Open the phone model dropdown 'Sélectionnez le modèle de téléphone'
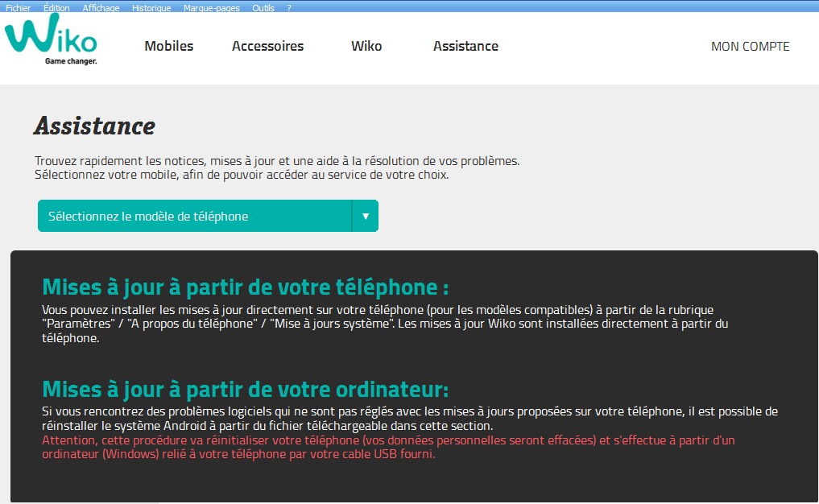Image resolution: width=819 pixels, height=504 pixels. (x=208, y=216)
